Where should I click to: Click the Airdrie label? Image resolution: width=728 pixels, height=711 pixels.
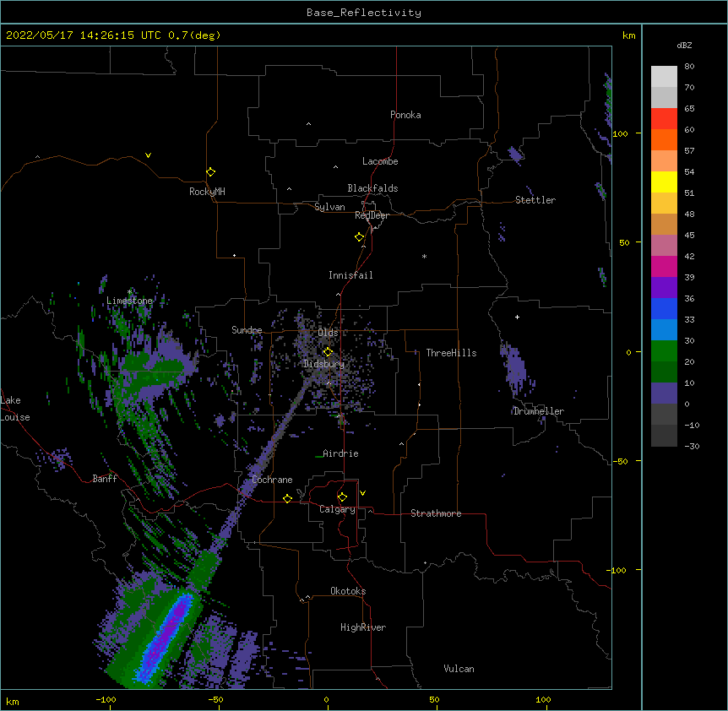point(340,453)
